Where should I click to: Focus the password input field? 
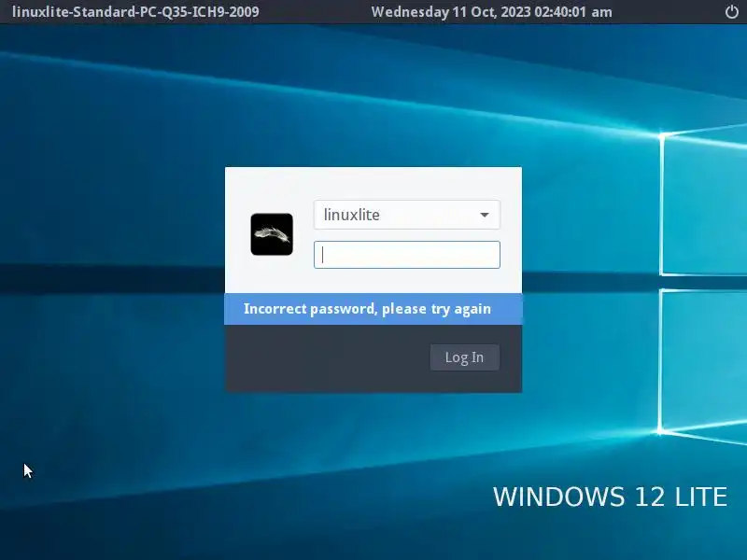tap(407, 255)
